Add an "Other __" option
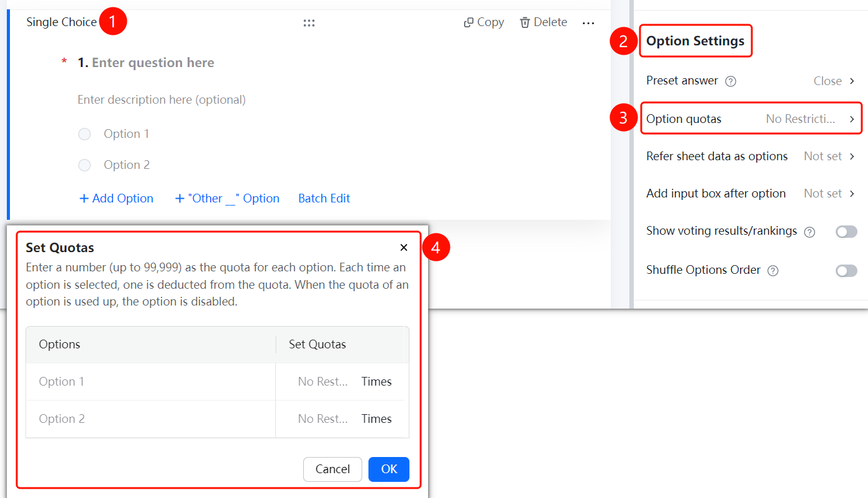The image size is (868, 498). tap(227, 199)
